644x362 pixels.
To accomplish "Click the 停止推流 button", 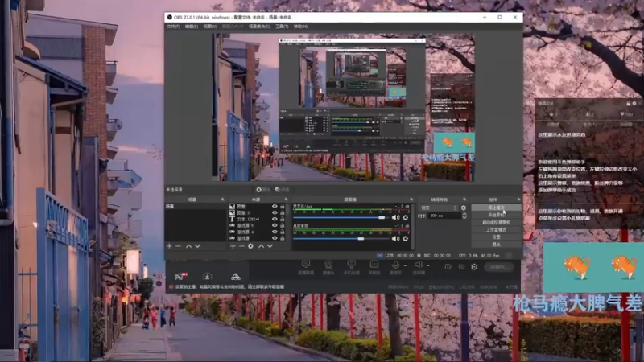I will click(496, 208).
